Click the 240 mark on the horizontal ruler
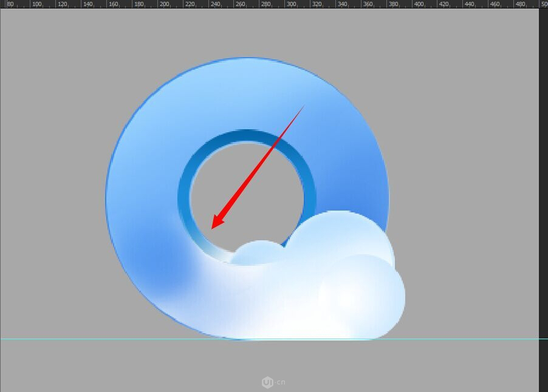 [x=215, y=4]
